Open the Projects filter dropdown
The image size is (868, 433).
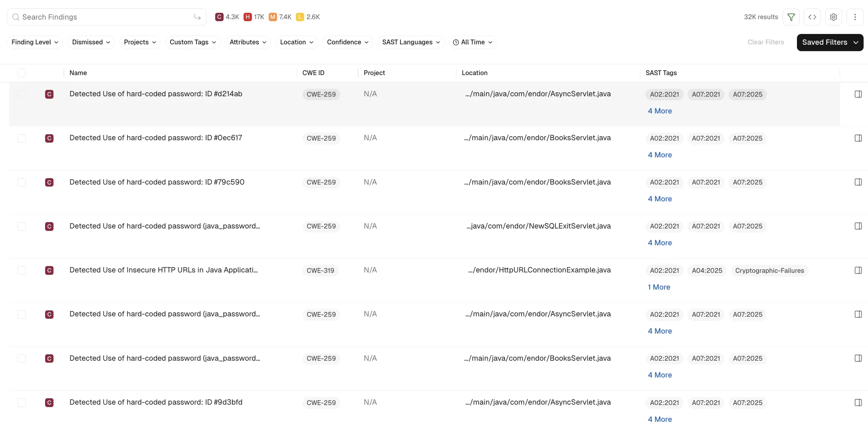pos(140,42)
